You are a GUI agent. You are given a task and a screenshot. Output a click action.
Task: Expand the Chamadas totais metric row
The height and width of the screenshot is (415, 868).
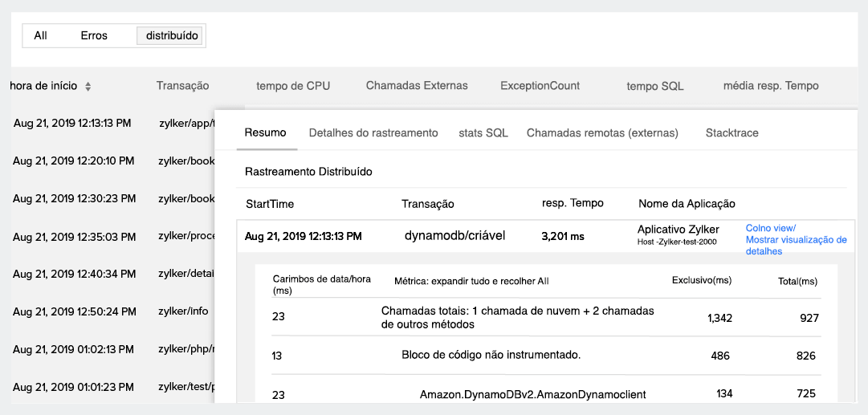(x=518, y=318)
